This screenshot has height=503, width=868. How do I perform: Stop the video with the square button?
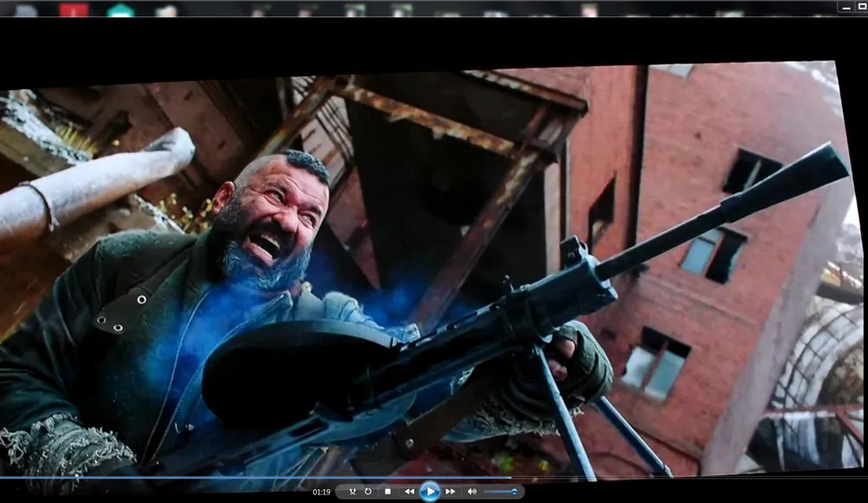[387, 492]
